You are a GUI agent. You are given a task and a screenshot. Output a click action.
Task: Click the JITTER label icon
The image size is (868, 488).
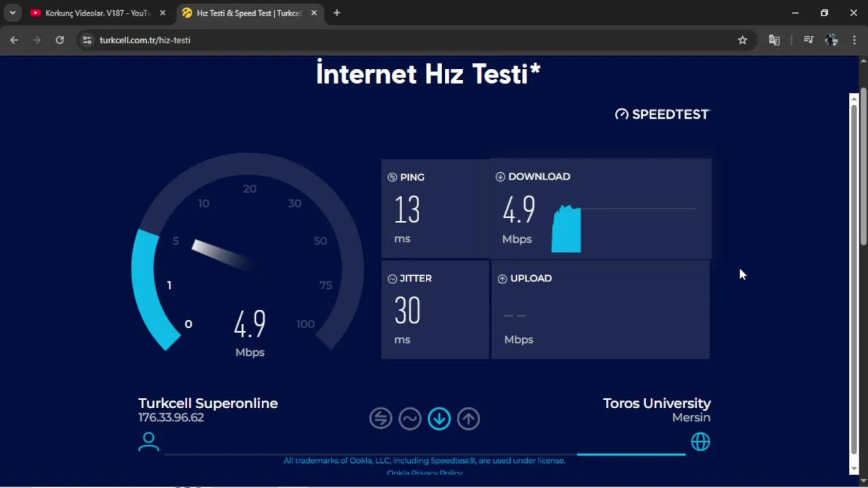coord(392,279)
